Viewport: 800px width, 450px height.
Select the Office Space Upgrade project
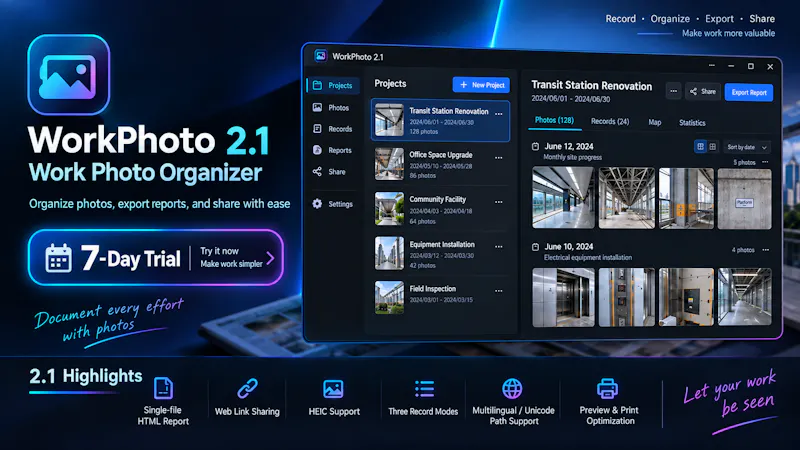(440, 164)
